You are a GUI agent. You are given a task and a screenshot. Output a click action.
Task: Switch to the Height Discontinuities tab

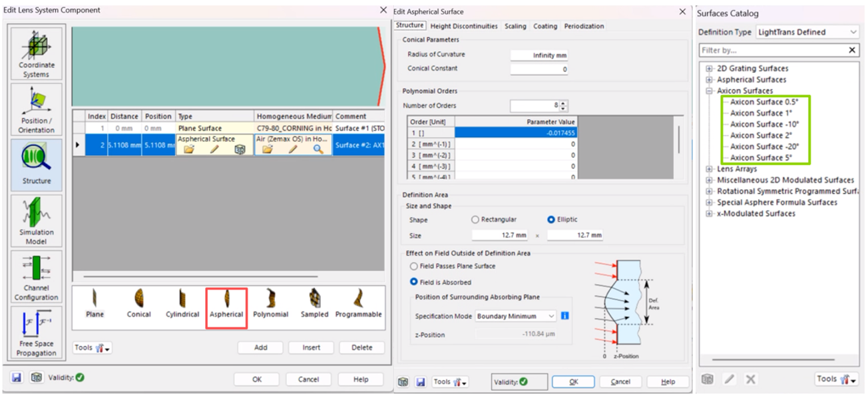click(x=464, y=26)
